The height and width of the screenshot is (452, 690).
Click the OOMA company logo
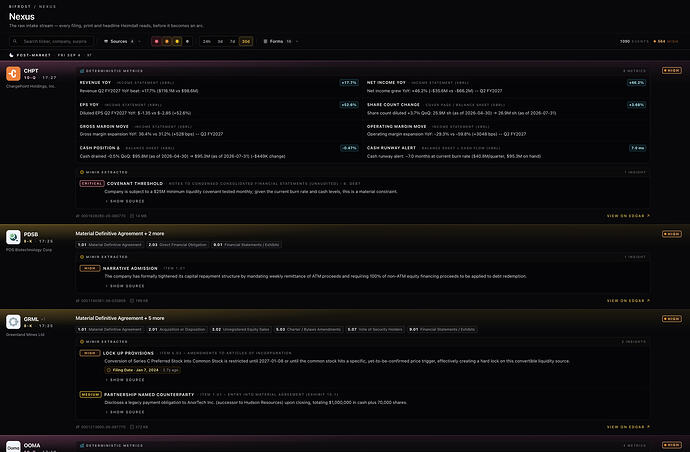tap(13, 446)
